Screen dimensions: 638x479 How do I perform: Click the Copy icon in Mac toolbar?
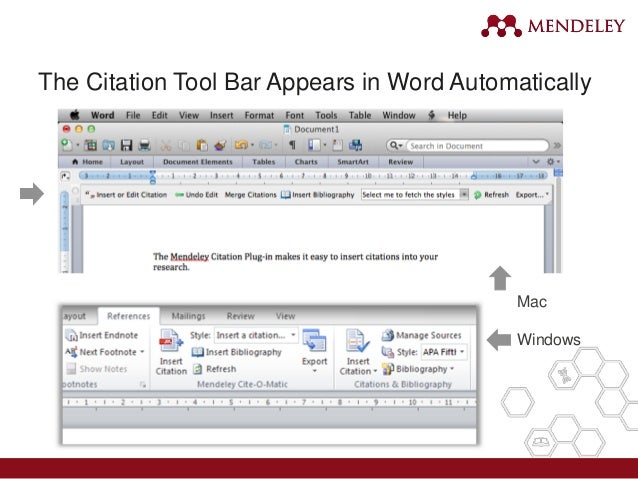pyautogui.click(x=184, y=145)
